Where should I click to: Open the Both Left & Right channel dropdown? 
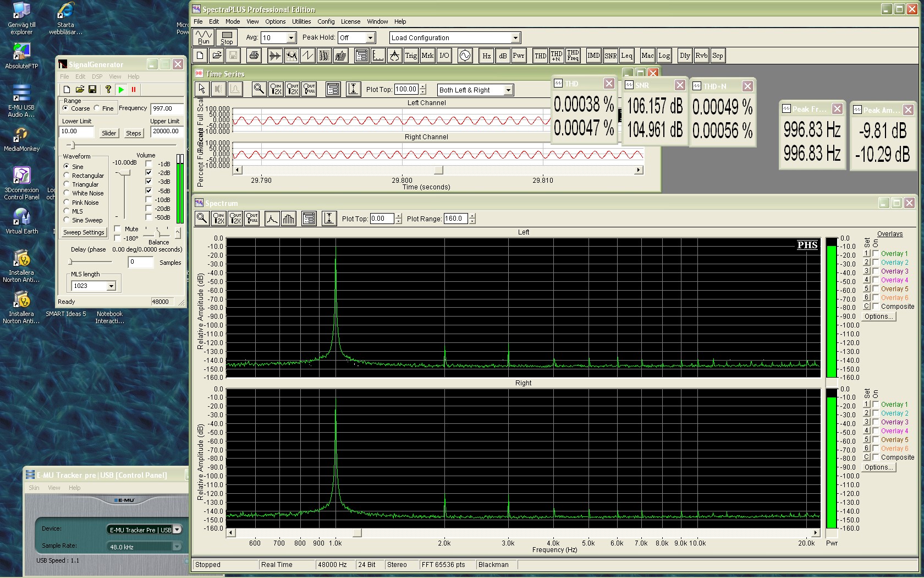[508, 90]
